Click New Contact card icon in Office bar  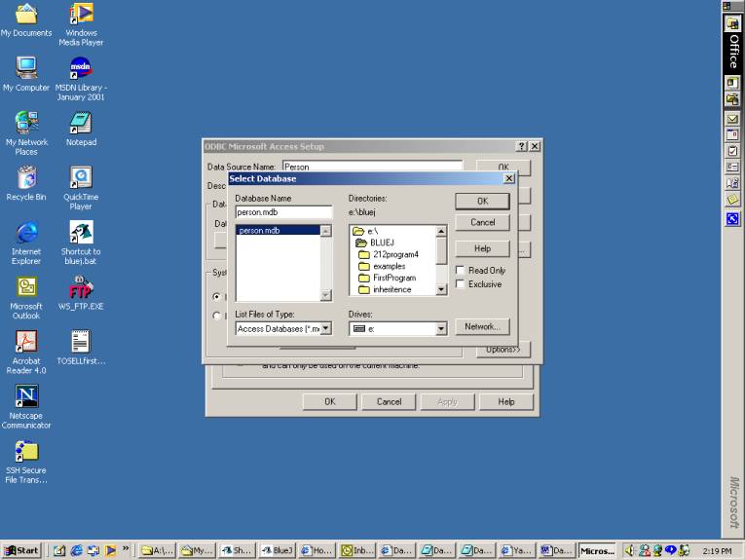click(x=732, y=168)
